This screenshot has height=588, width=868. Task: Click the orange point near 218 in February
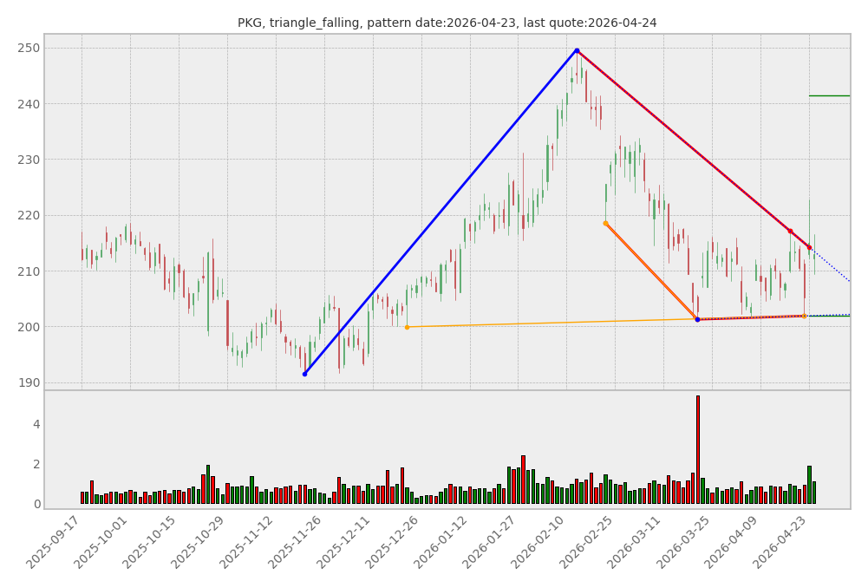pyautogui.click(x=605, y=223)
